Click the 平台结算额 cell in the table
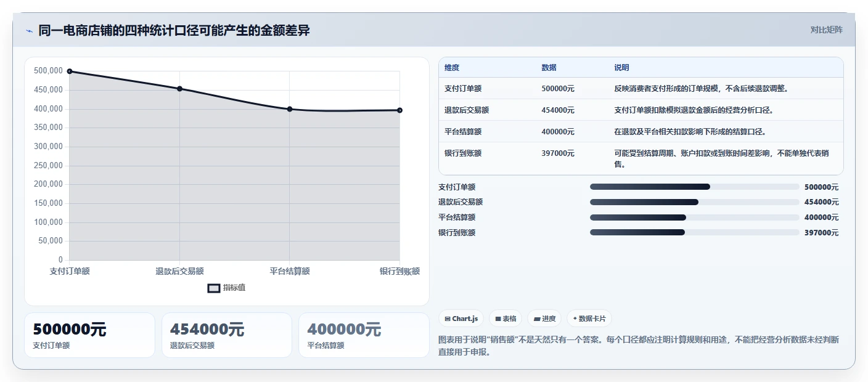The height and width of the screenshot is (382, 868). pyautogui.click(x=463, y=132)
